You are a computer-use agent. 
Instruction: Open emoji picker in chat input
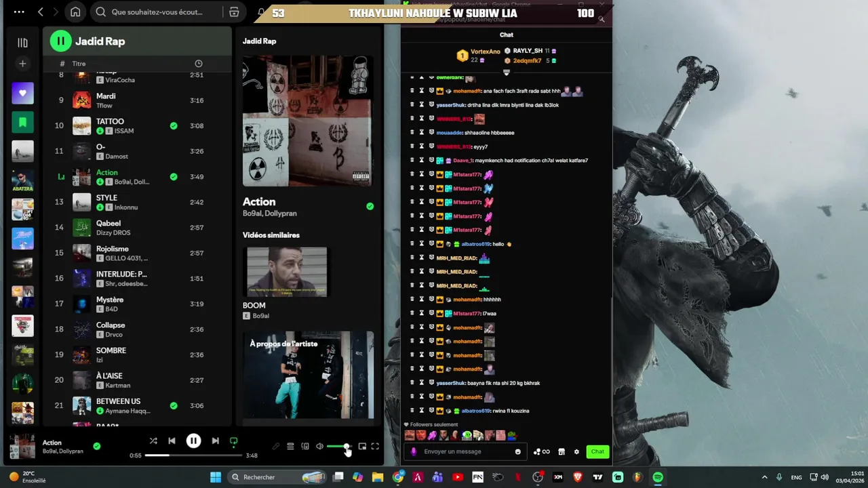(517, 451)
